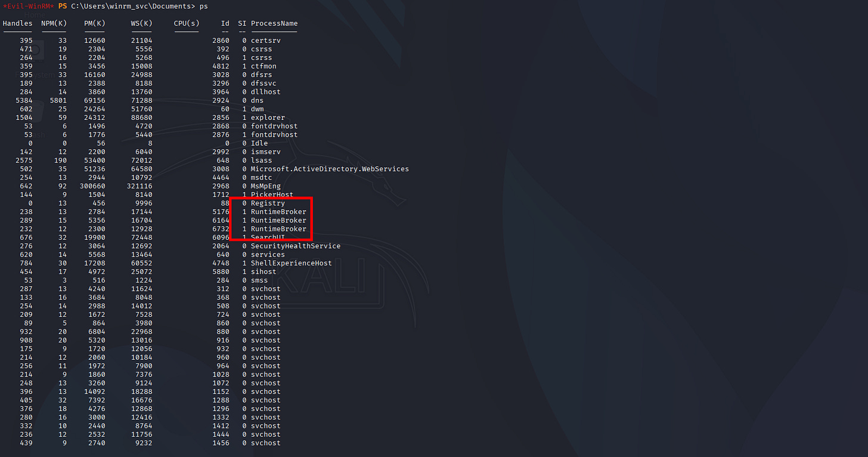Click the Registry process in red box
The image size is (868, 457).
[x=268, y=203]
